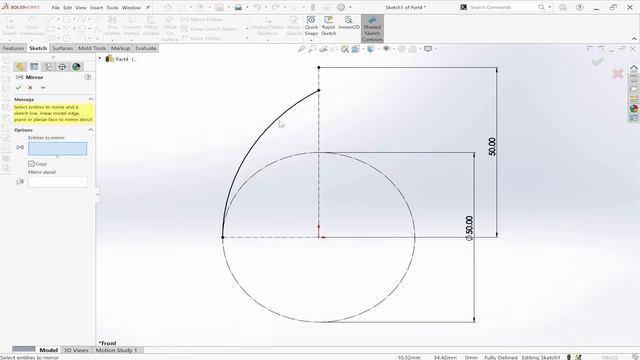Open the Custom Properties task pane icon
Viewport: 640px width, 360px height.
pos(633,118)
